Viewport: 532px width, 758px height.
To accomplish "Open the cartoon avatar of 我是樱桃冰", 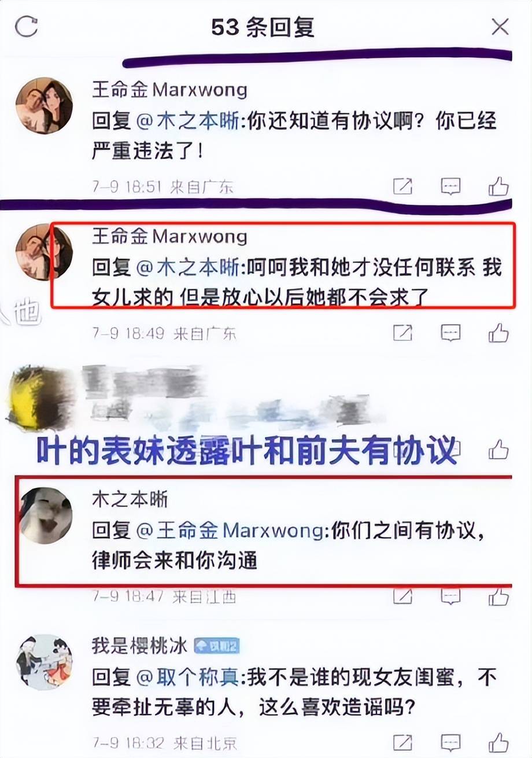I will (44, 662).
